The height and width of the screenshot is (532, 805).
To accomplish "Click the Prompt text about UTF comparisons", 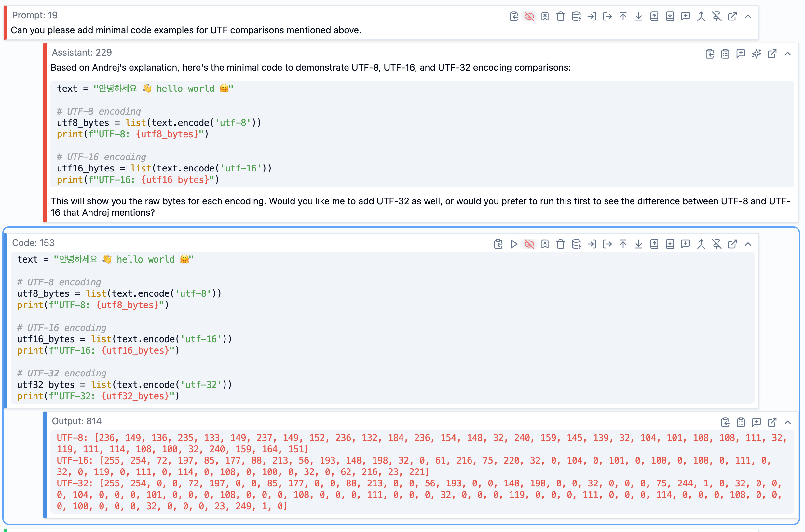I will point(186,30).
